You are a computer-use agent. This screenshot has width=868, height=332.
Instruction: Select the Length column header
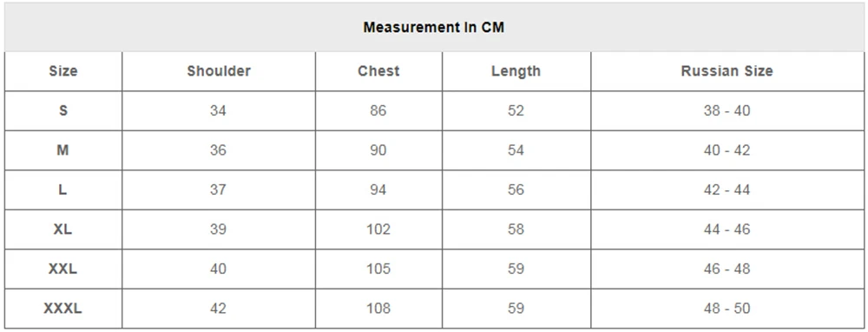[516, 71]
